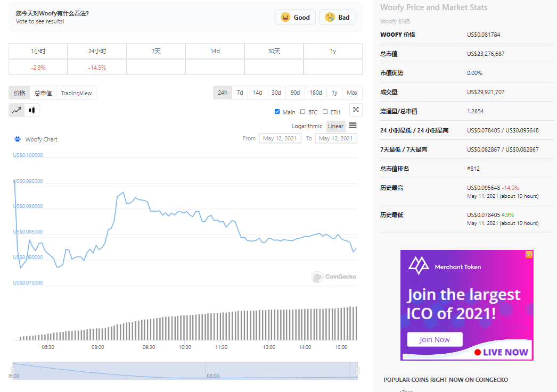557x392 pixels.
Task: Click the paw icon next to Woofy Chart
Action: click(18, 139)
